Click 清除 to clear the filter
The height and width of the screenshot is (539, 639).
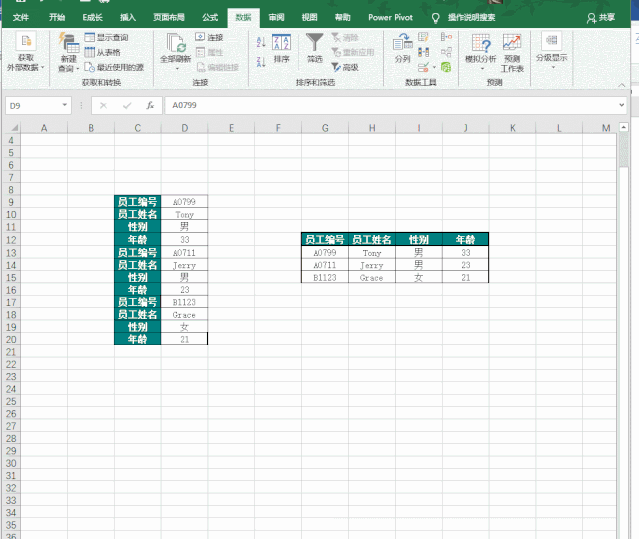click(x=345, y=37)
